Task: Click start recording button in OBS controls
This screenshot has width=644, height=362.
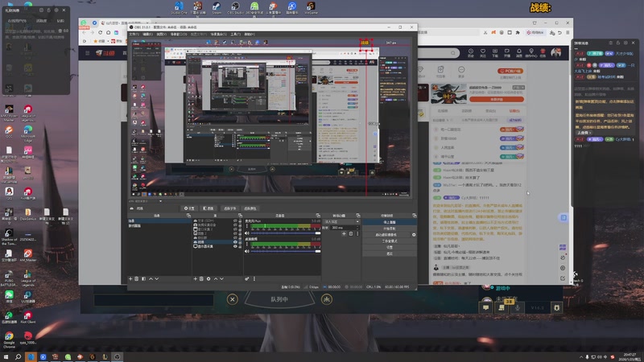Action: click(x=389, y=228)
